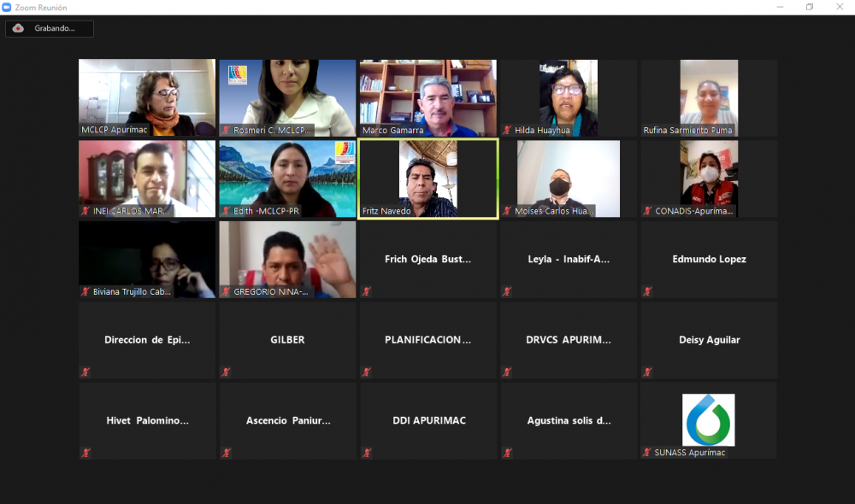Click the muted mic icon on Hilda Huayhua's tile
The width and height of the screenshot is (855, 504).
tap(507, 131)
